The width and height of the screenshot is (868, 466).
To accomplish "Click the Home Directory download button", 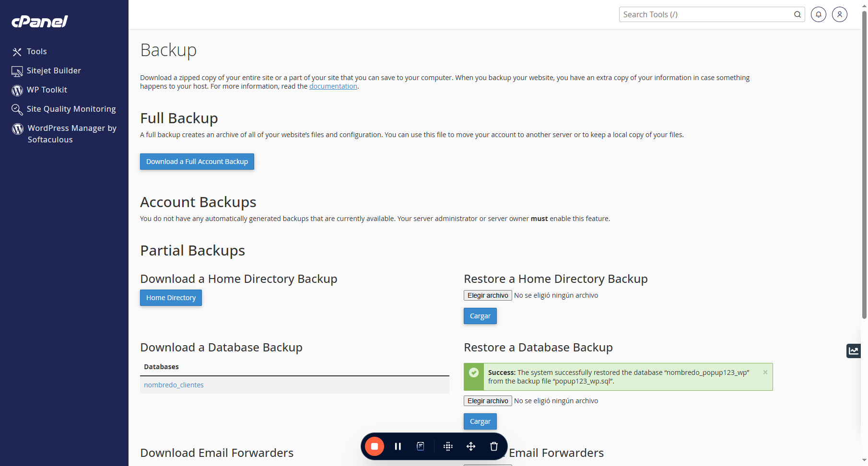I will click(x=171, y=298).
